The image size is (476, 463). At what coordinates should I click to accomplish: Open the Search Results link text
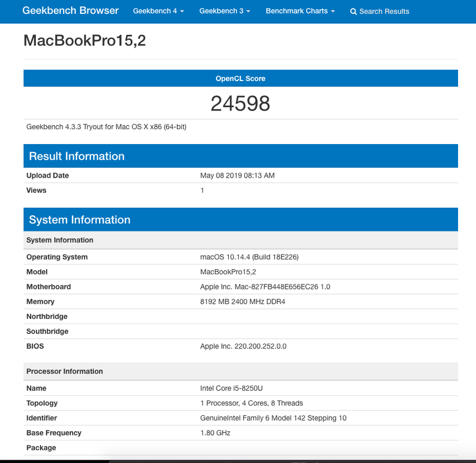(384, 12)
